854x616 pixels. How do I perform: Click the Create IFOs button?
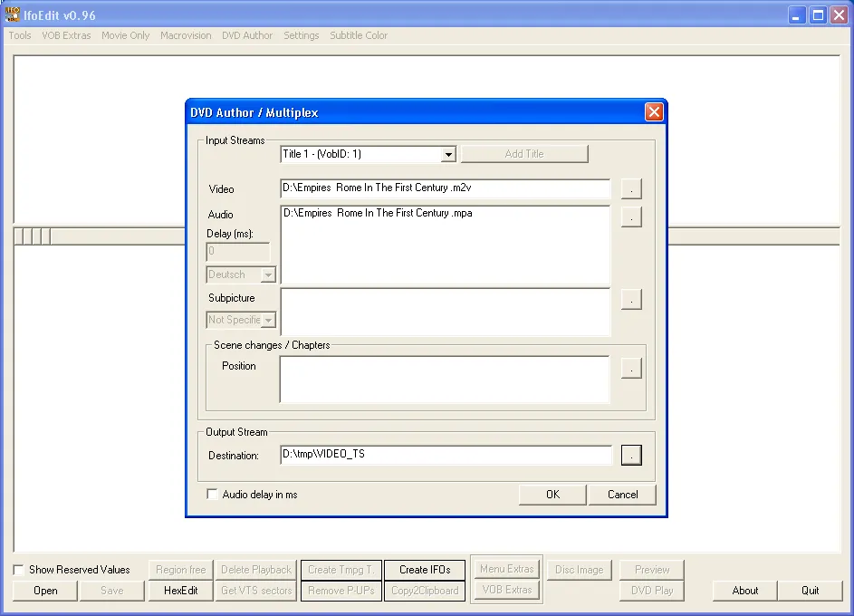pos(425,570)
